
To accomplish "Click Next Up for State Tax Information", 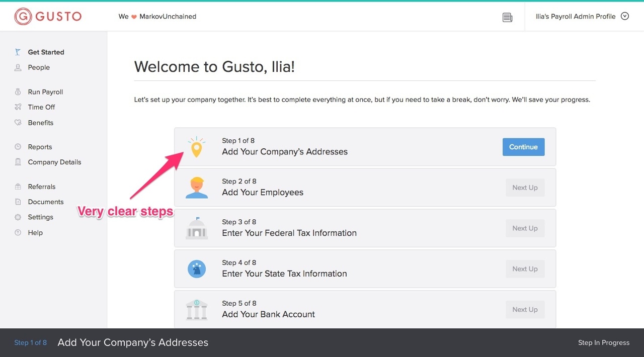I will pos(525,269).
